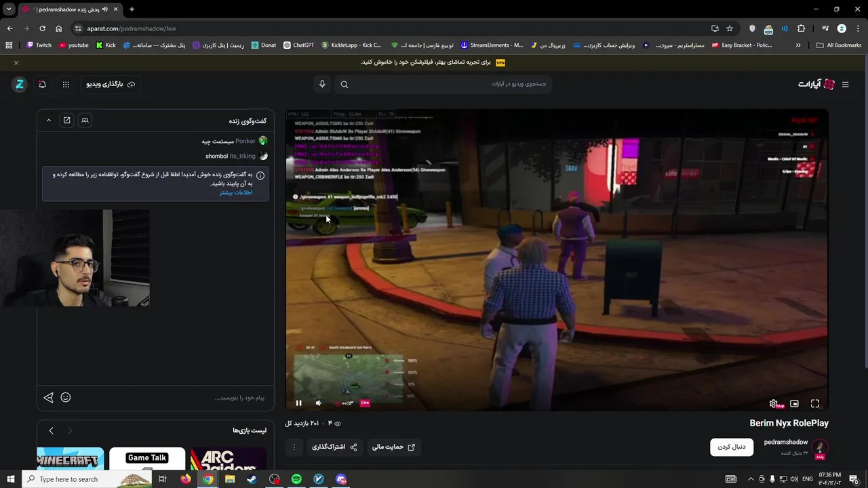Pause the live stream video

coord(298,403)
